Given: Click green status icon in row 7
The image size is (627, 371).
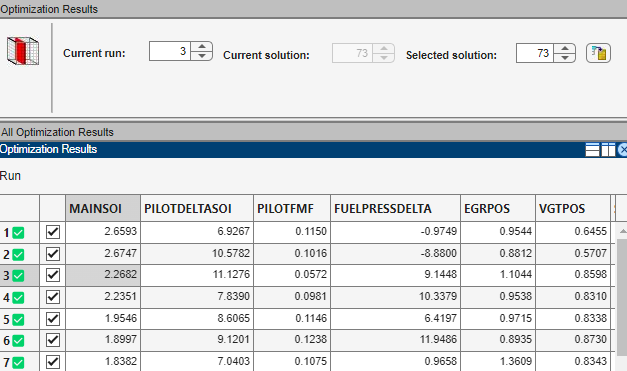Looking at the screenshot, I should pyautogui.click(x=18, y=363).
